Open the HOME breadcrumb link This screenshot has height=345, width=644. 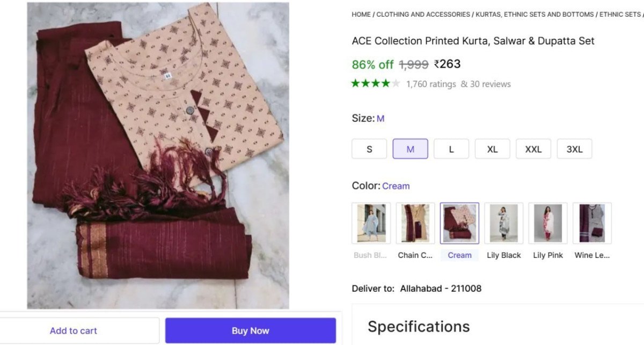pos(360,15)
